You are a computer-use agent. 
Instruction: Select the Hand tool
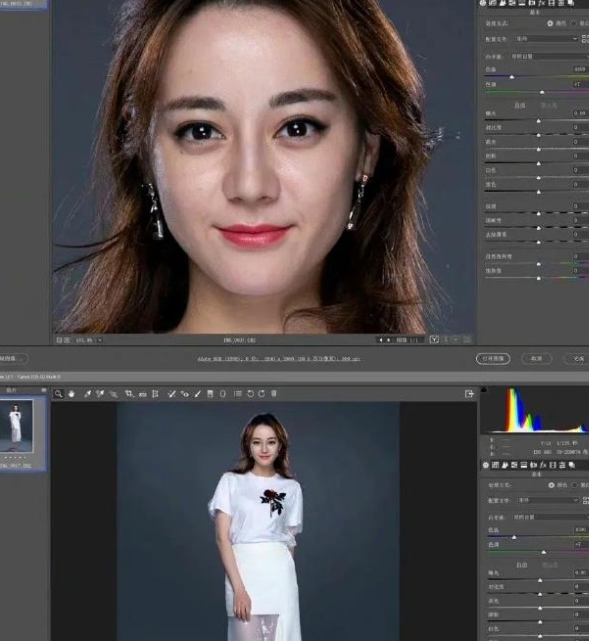72,394
